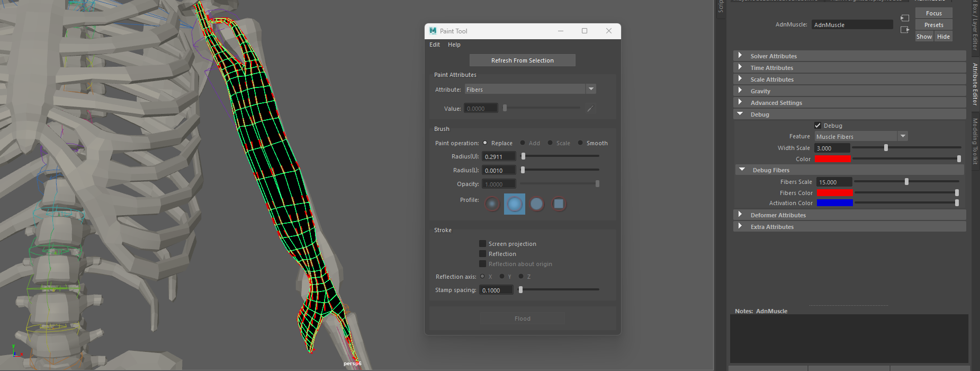Click the value picker eyedropper icon
The width and height of the screenshot is (980, 371).
click(x=590, y=109)
